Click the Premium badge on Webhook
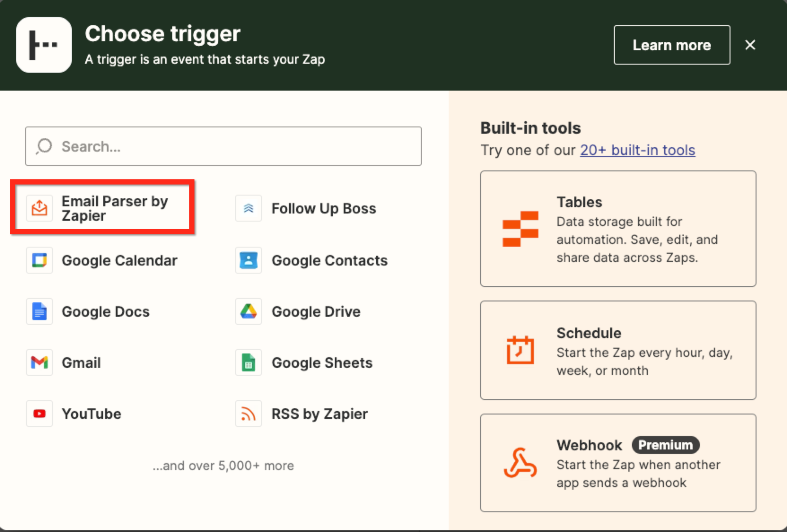 665,445
